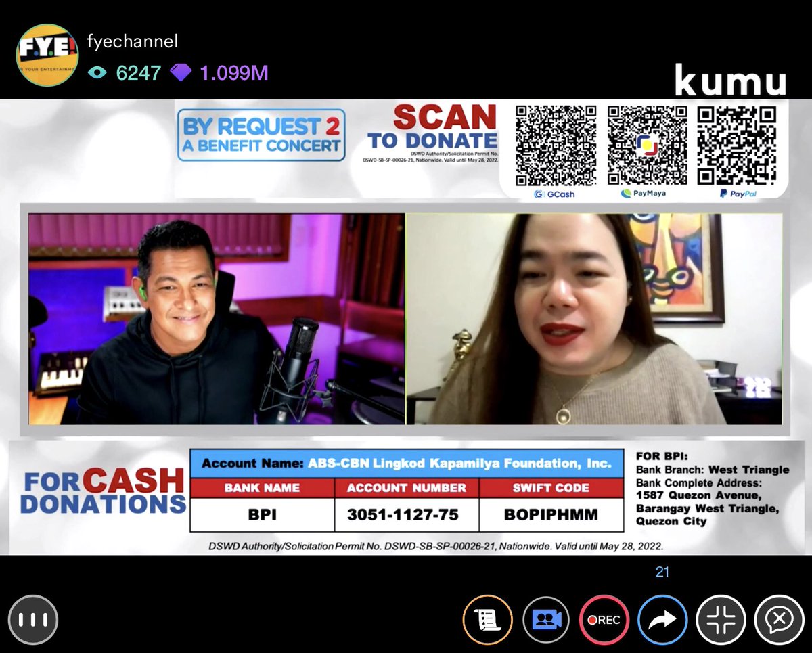
Task: Tap the purple diamond icon
Action: point(181,72)
